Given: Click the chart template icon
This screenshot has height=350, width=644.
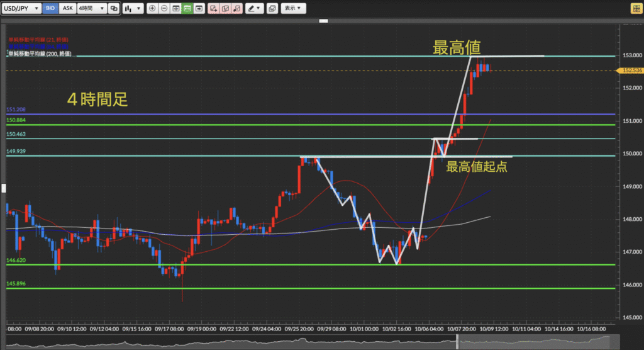Looking at the screenshot, I should (272, 9).
